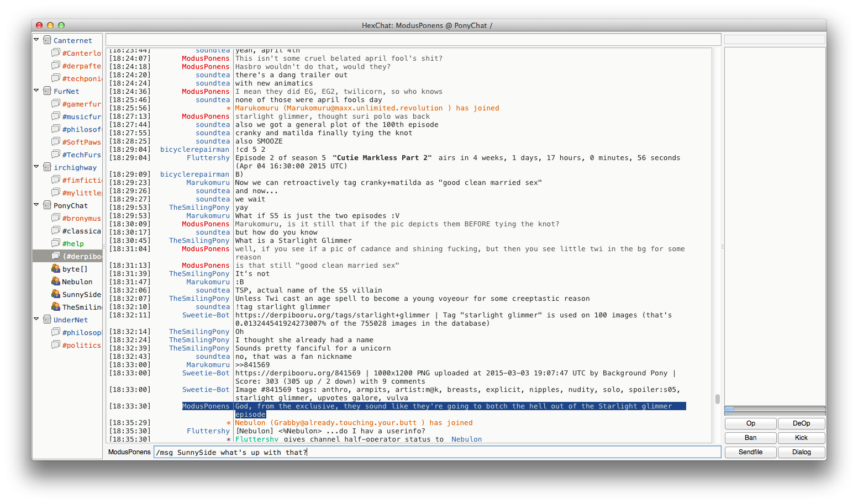Open the #philosof channel icon under FurNet
Viewport: 858px width, 504px height.
coord(56,129)
